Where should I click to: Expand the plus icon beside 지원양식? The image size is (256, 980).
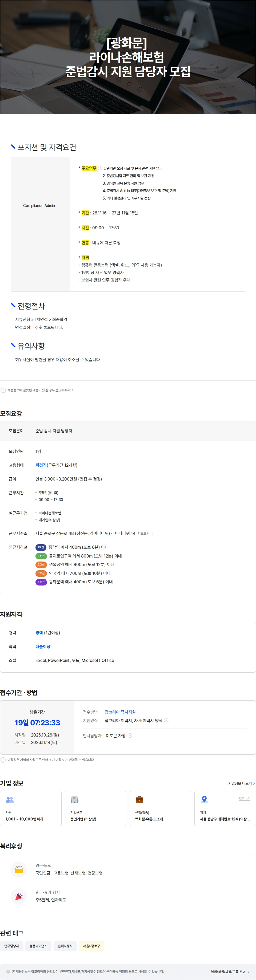tap(166, 720)
